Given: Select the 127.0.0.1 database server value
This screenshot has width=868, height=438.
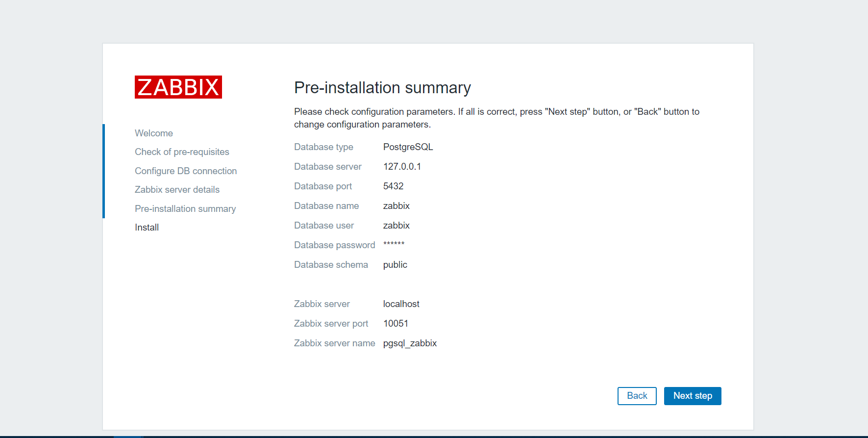Looking at the screenshot, I should coord(402,167).
